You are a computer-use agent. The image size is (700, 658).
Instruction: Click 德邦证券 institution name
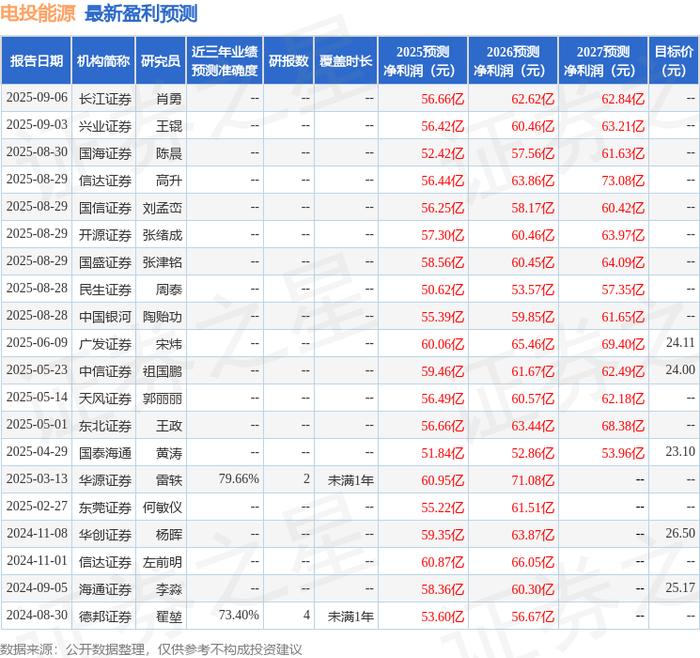pos(105,616)
